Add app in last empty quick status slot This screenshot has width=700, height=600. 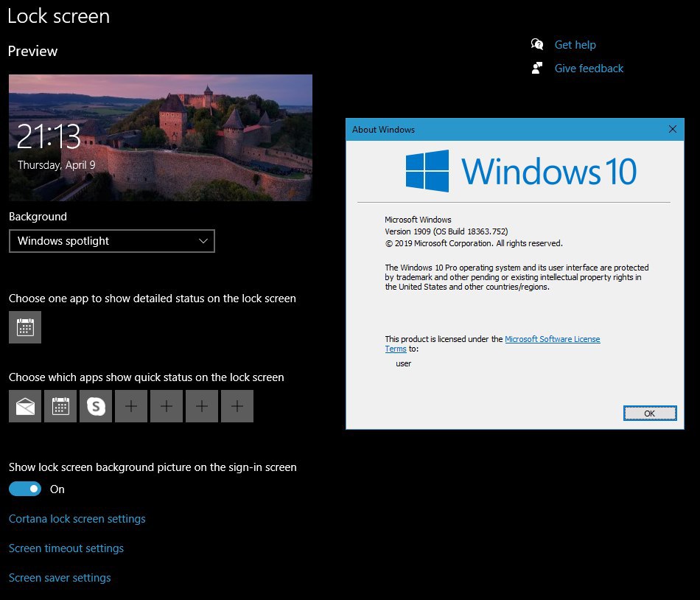tap(237, 406)
